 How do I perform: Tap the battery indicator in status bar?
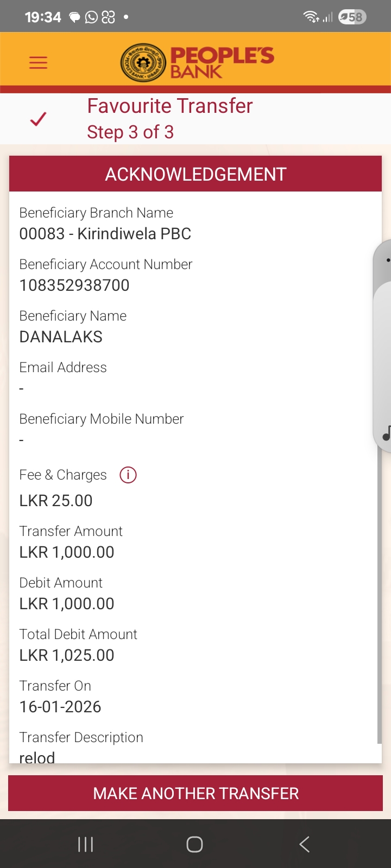tap(352, 17)
